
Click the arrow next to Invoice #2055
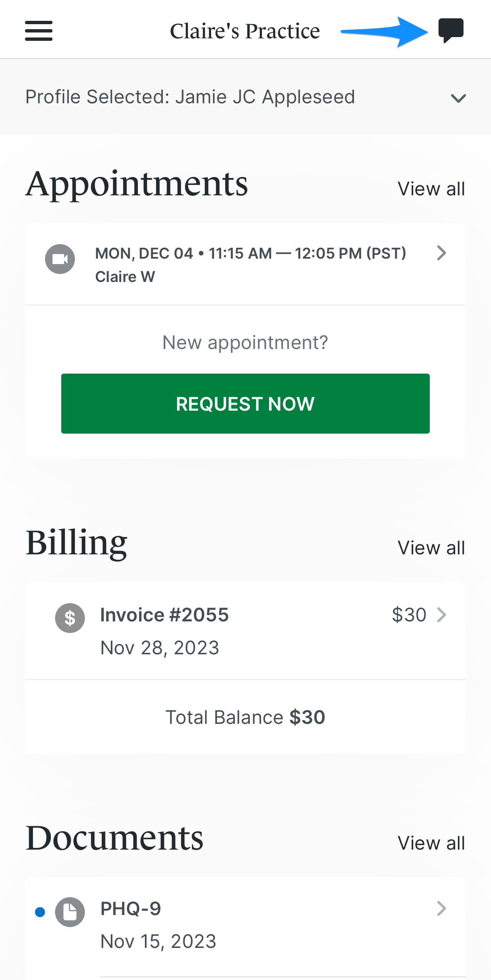click(441, 615)
